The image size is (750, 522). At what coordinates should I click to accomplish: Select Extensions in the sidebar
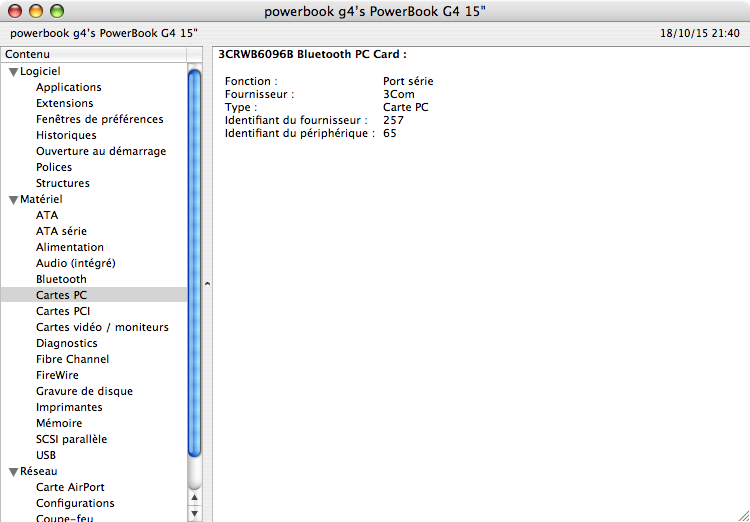tap(65, 103)
